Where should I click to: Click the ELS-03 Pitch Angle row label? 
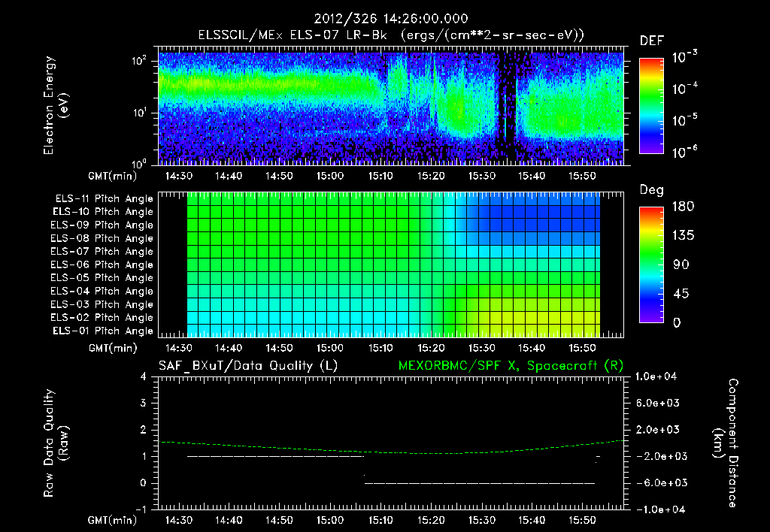point(102,304)
